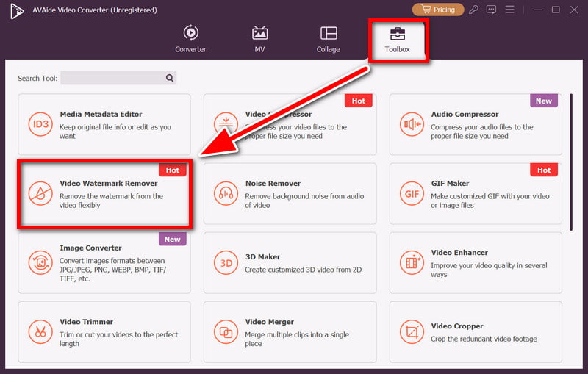Click the Video Merger icon

[x=226, y=332]
